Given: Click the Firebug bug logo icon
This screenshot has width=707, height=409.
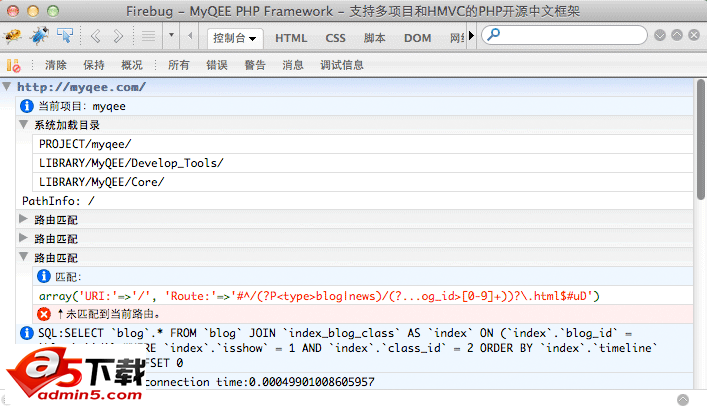Looking at the screenshot, I should click(13, 37).
